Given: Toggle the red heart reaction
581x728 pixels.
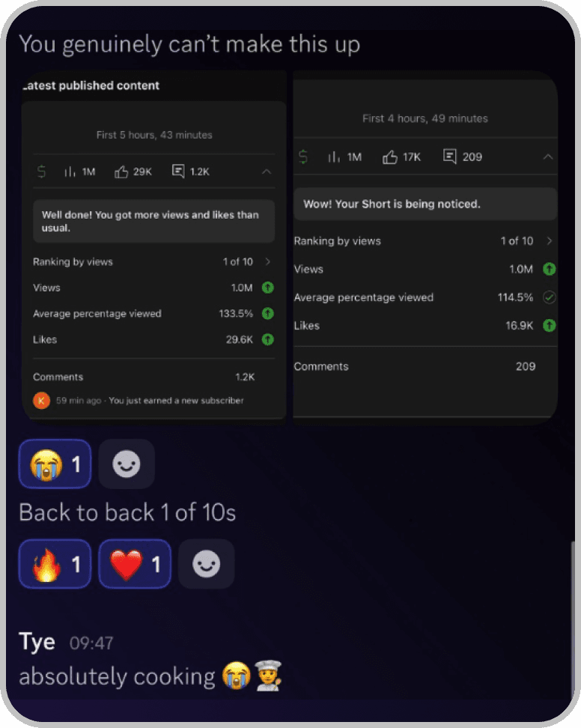Looking at the screenshot, I should click(135, 564).
